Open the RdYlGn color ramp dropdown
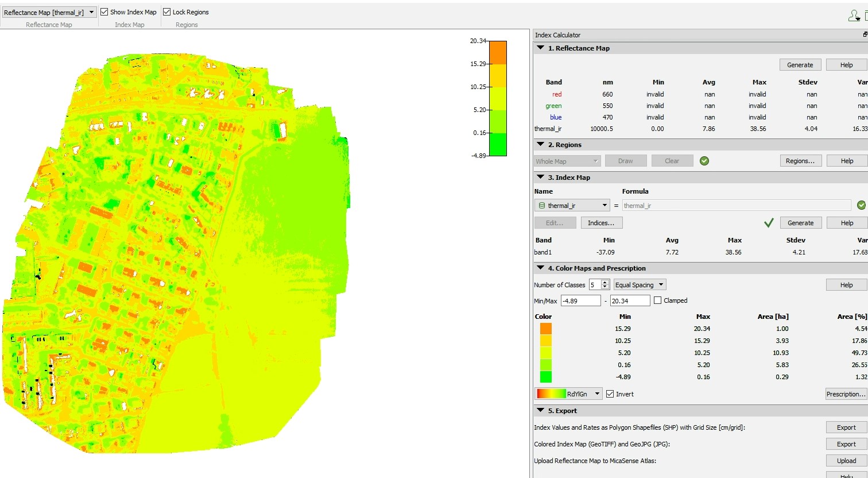The width and height of the screenshot is (868, 478). [568, 394]
